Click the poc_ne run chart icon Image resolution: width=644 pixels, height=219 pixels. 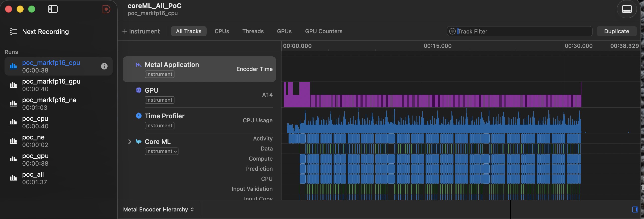pos(13,141)
